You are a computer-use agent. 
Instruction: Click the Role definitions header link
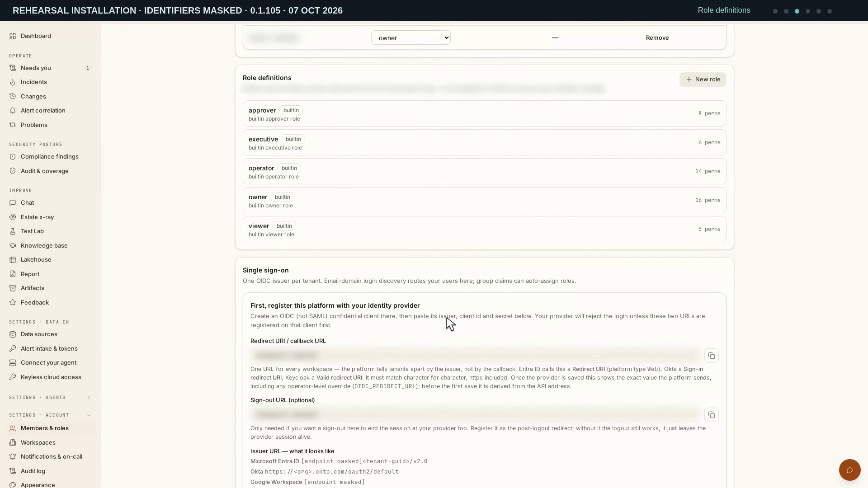724,10
